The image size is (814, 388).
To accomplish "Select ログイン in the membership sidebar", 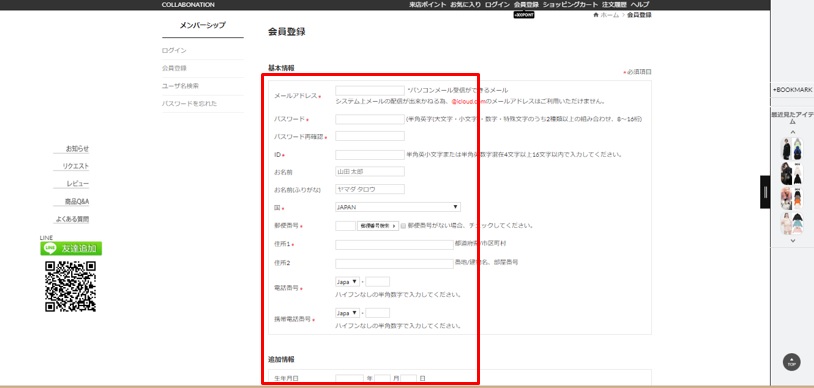I will [174, 51].
